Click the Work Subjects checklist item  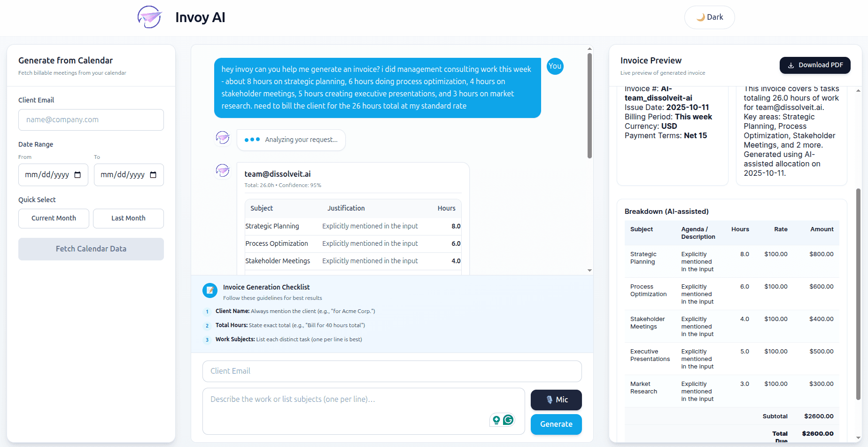(x=288, y=340)
